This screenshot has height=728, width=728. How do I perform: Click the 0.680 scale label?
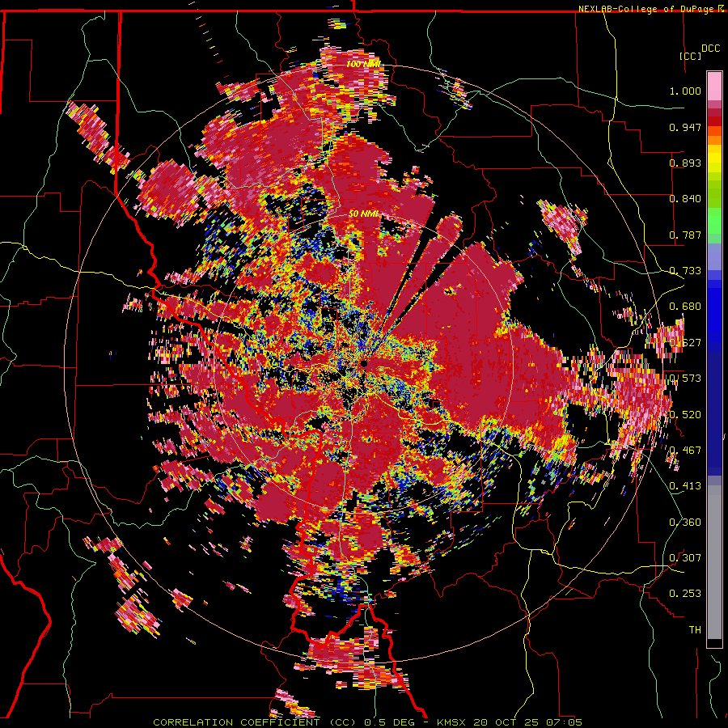click(685, 307)
